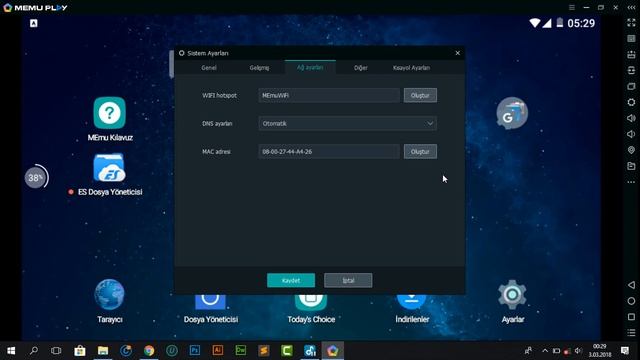Open the MEmu Kılavuz guide app
Viewport: 640px width, 360px height.
coord(109,113)
